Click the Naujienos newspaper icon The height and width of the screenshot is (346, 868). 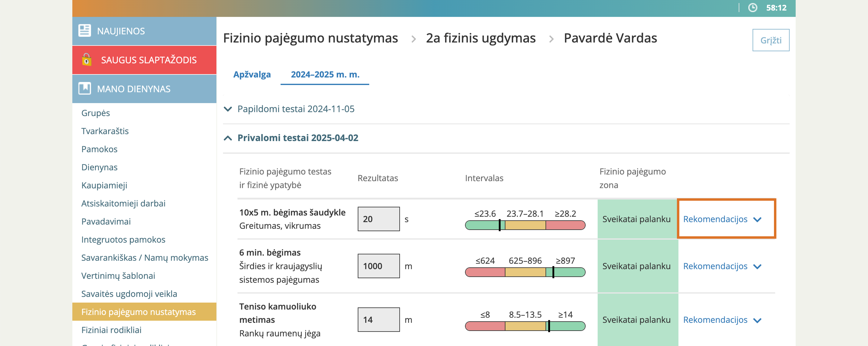tap(84, 31)
